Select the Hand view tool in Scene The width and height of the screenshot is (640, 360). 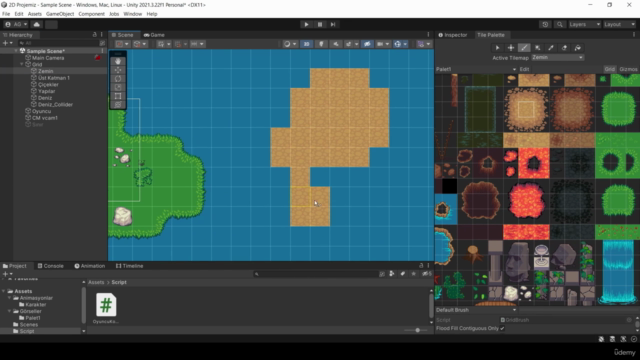pos(118,61)
